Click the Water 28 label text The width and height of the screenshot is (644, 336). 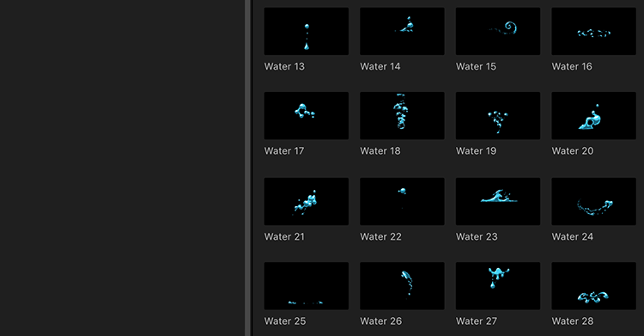pos(573,321)
